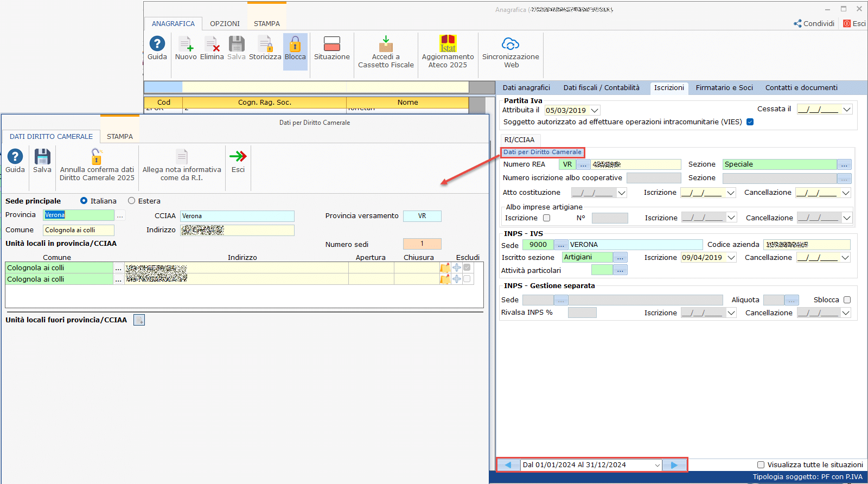Image resolution: width=868 pixels, height=484 pixels.
Task: Open RI/CCIAA tab
Action: coord(519,140)
